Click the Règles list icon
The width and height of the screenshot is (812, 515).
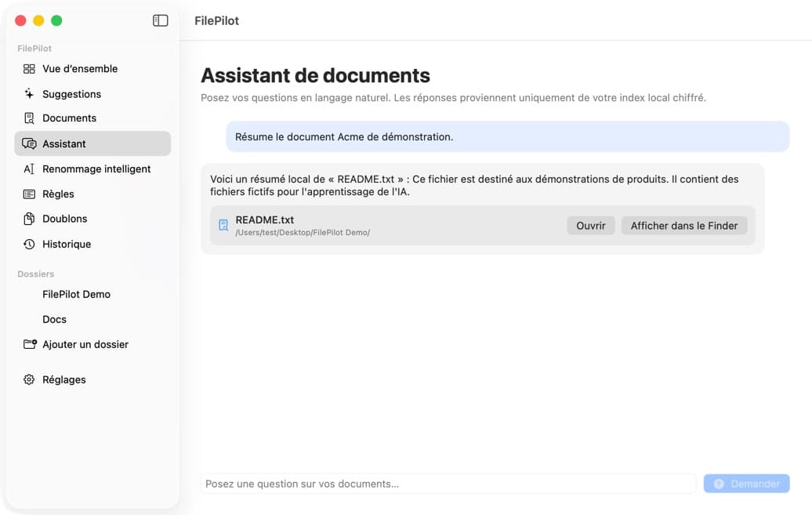tap(29, 194)
